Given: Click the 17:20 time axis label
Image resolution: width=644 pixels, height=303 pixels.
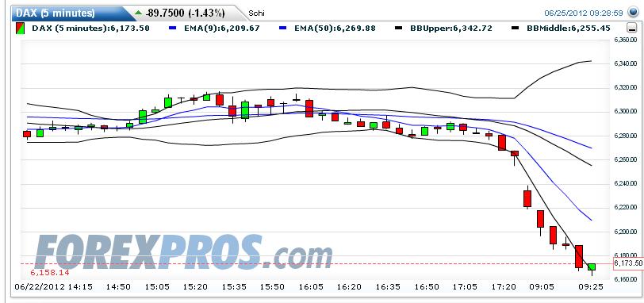Looking at the screenshot, I should pos(504,287).
